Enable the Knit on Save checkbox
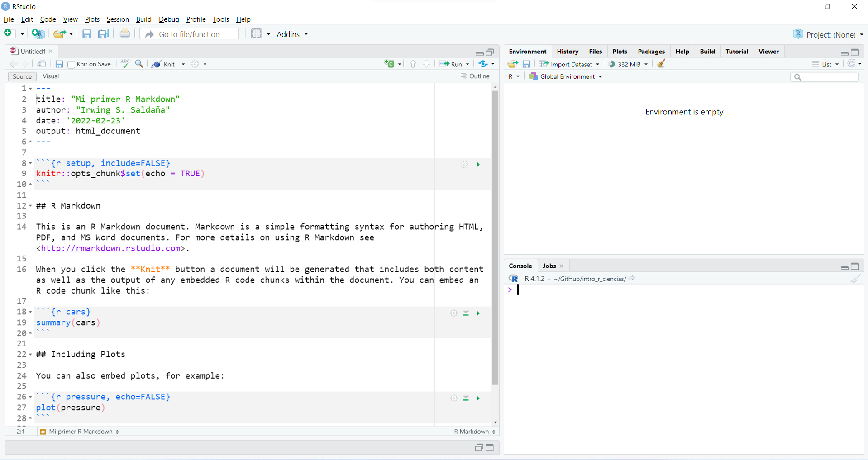 [x=71, y=64]
